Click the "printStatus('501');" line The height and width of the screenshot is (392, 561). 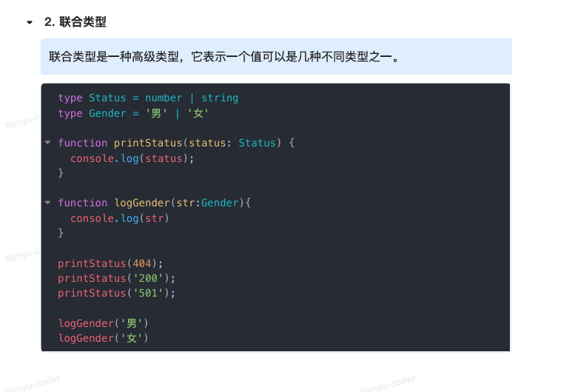tap(117, 294)
